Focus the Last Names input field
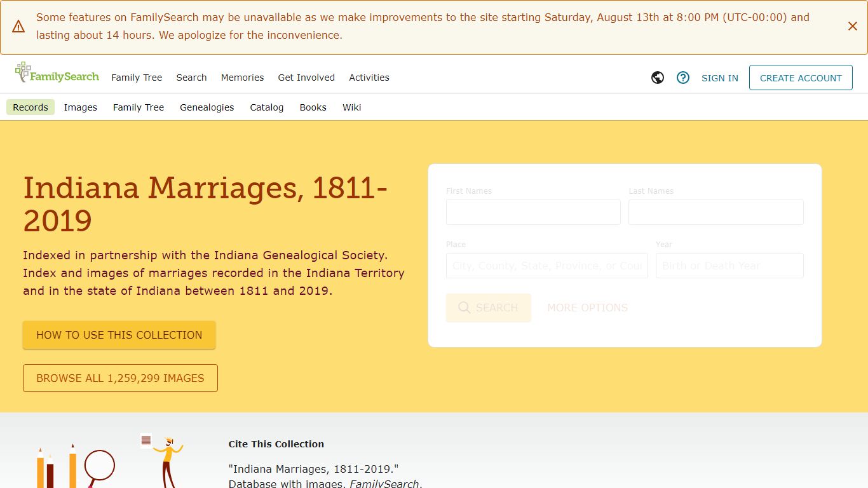This screenshot has width=868, height=488. point(716,212)
